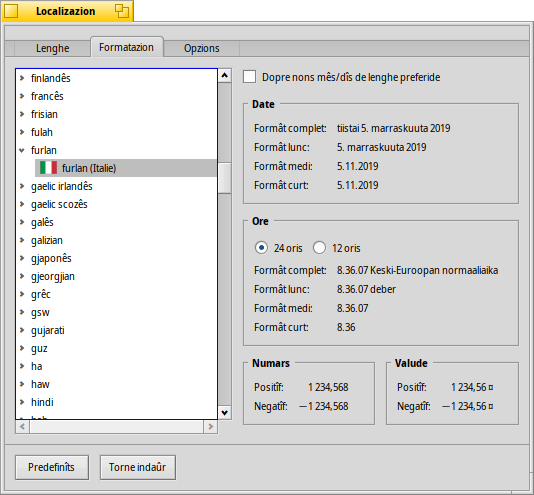Image resolution: width=534 pixels, height=495 pixels.
Task: Click the horizontal scroll right arrow
Action: point(210,427)
